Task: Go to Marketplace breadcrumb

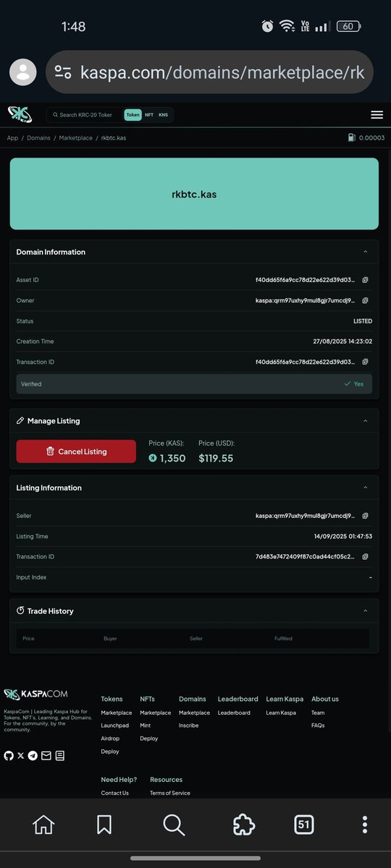Action: pos(76,137)
